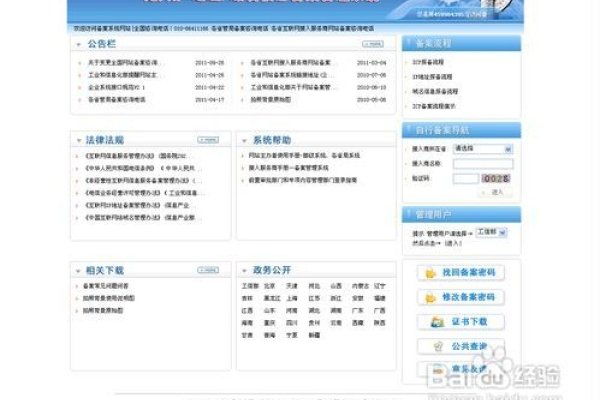This screenshot has width=600, height=400.
Task: Open the notice dated 2010-05-06
Action: coord(271,100)
